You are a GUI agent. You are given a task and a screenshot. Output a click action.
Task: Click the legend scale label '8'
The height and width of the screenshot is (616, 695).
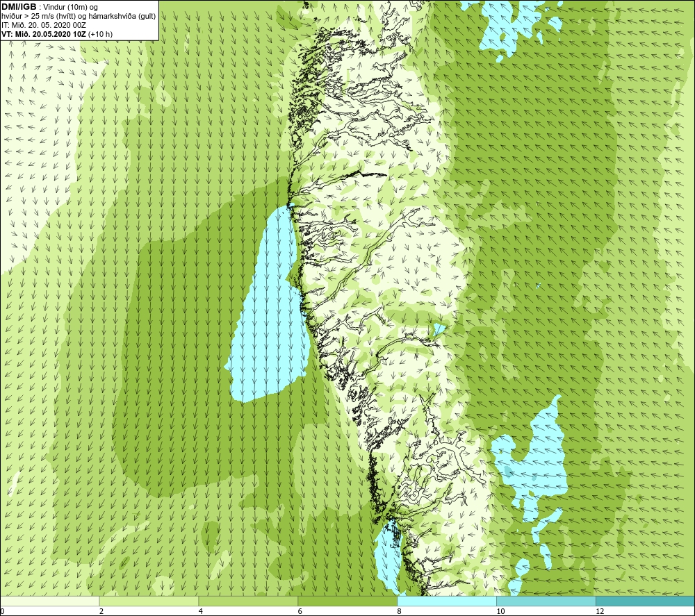coord(400,611)
